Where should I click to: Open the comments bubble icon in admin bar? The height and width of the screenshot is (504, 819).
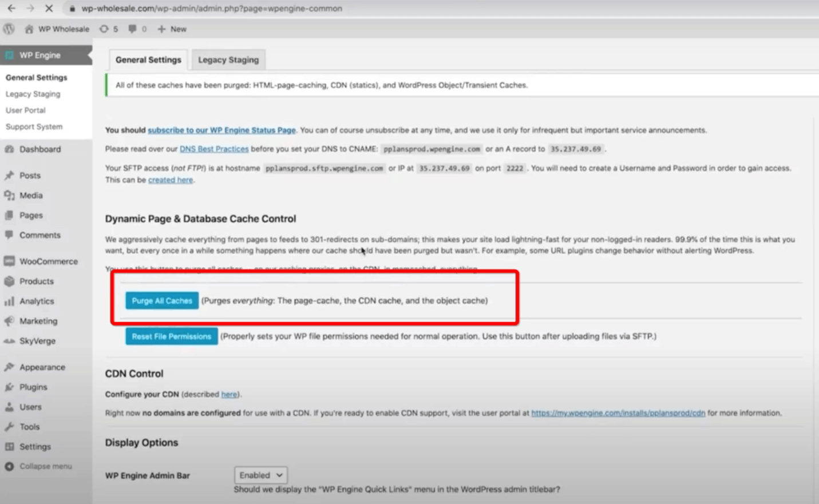click(x=132, y=29)
